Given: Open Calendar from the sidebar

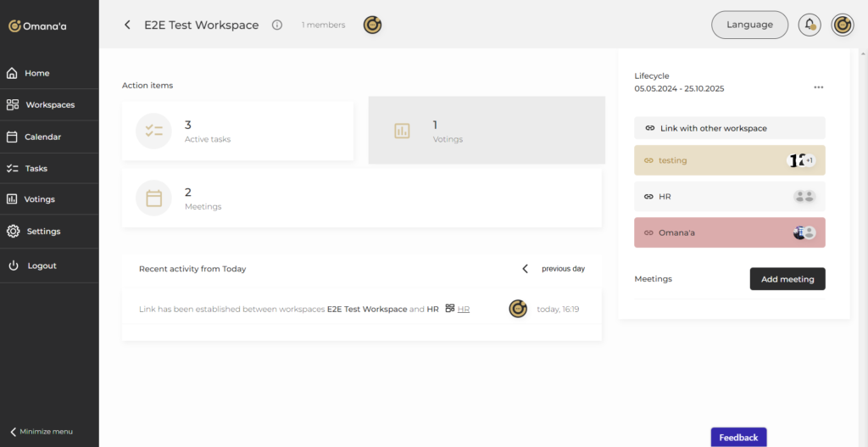Looking at the screenshot, I should tap(42, 137).
